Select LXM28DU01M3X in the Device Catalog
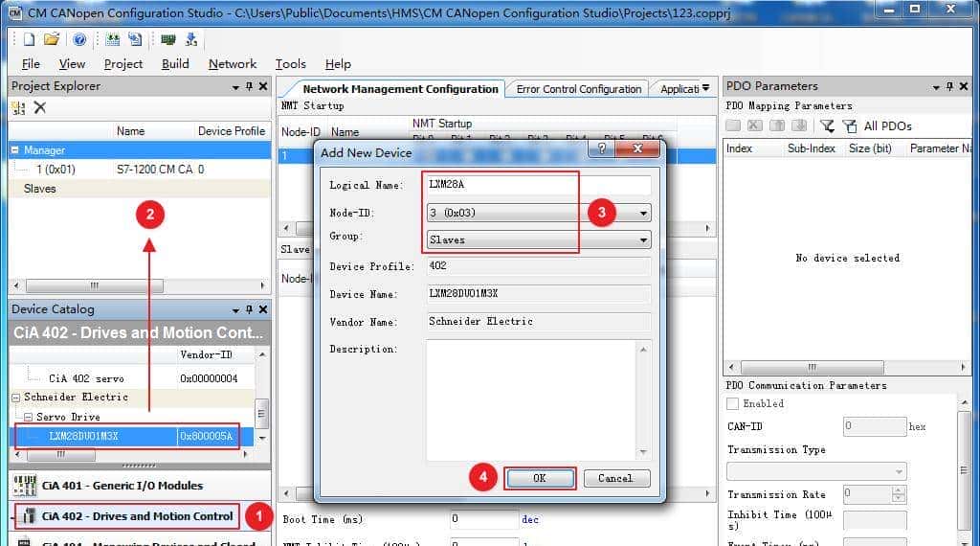 [84, 436]
